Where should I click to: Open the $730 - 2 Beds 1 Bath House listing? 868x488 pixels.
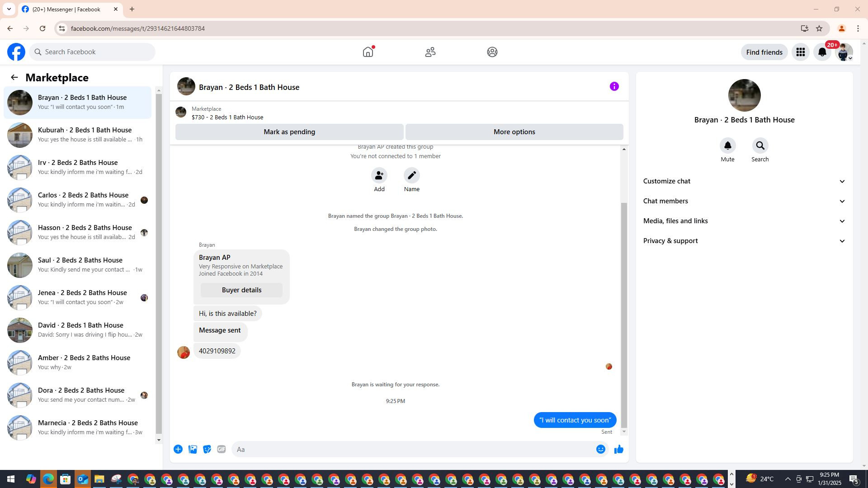(x=227, y=117)
